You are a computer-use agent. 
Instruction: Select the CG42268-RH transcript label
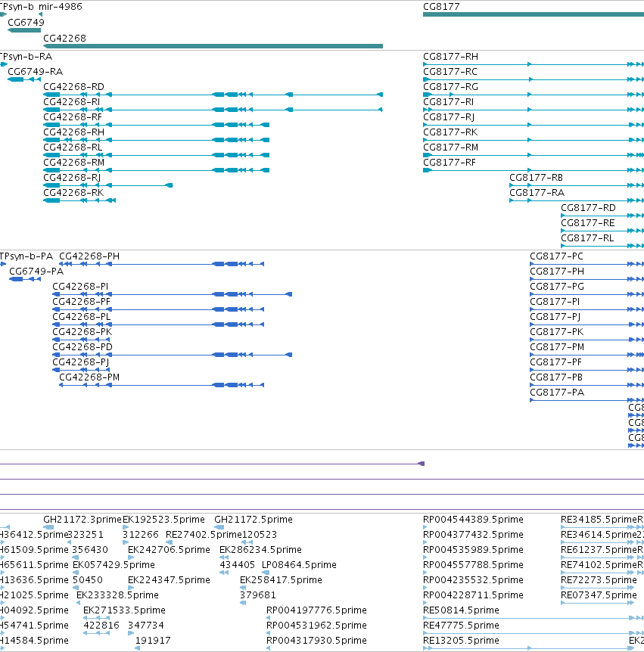[73, 132]
